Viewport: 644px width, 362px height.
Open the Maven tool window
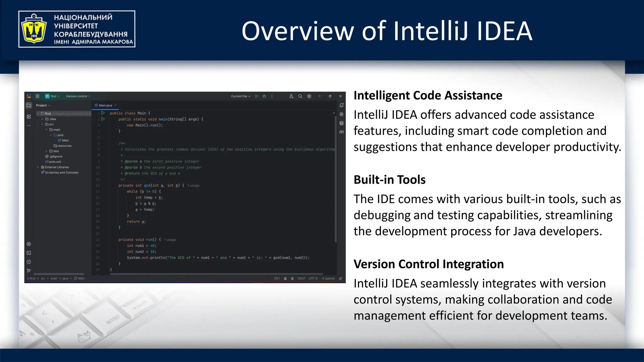tap(341, 132)
